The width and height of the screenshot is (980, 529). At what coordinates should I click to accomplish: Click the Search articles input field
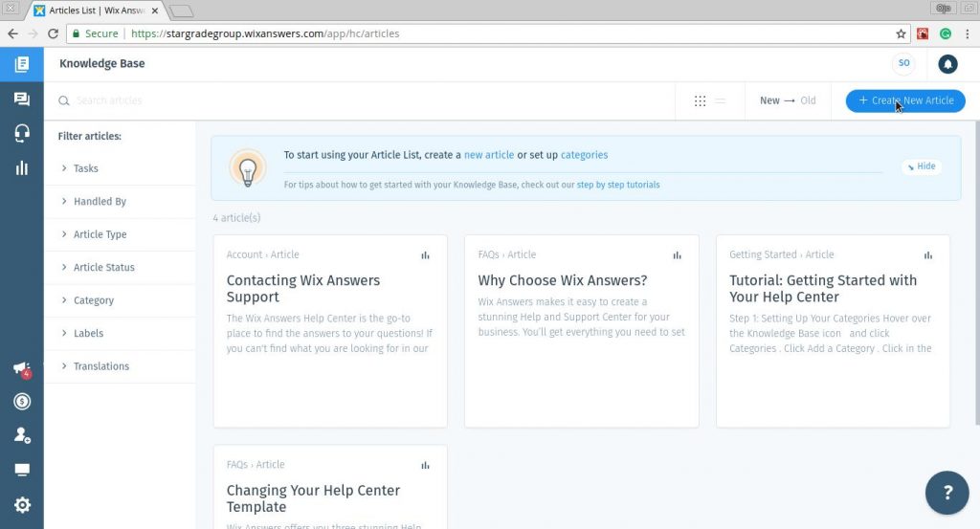(x=368, y=100)
